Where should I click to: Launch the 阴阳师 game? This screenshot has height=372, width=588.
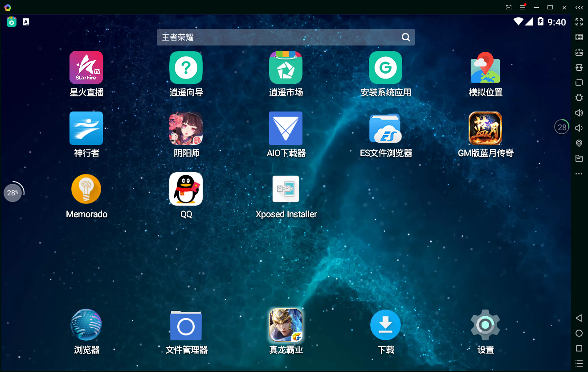(x=186, y=128)
